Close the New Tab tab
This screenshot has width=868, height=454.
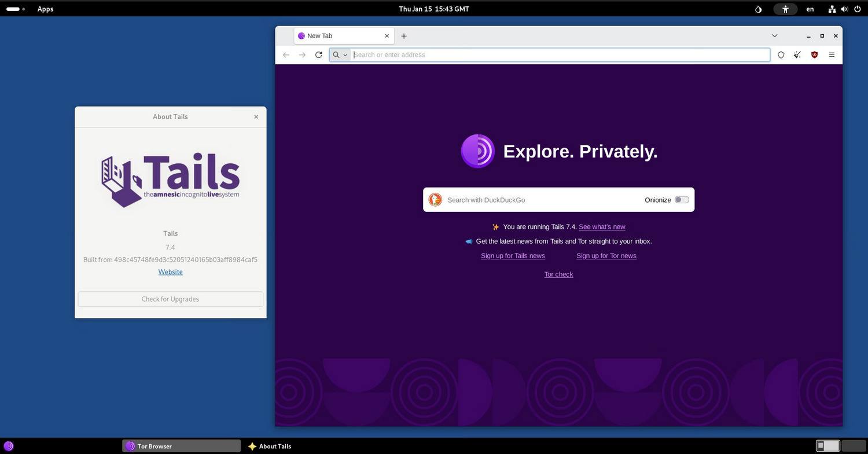pyautogui.click(x=387, y=36)
